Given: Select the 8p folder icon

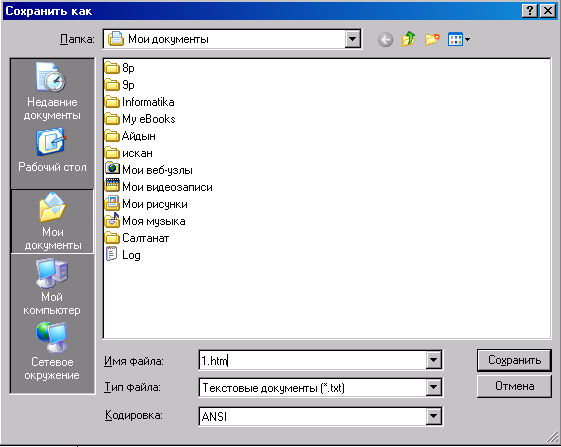Looking at the screenshot, I should 112,68.
